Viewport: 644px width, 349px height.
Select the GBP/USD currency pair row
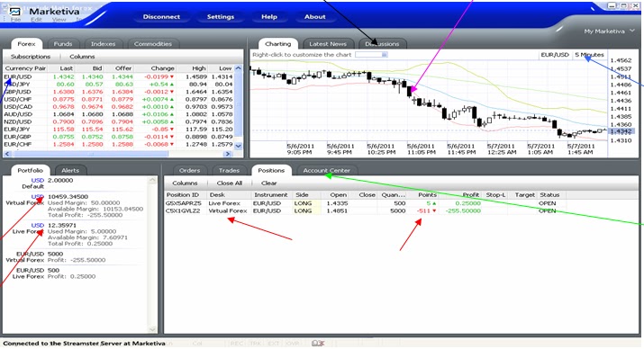point(119,92)
